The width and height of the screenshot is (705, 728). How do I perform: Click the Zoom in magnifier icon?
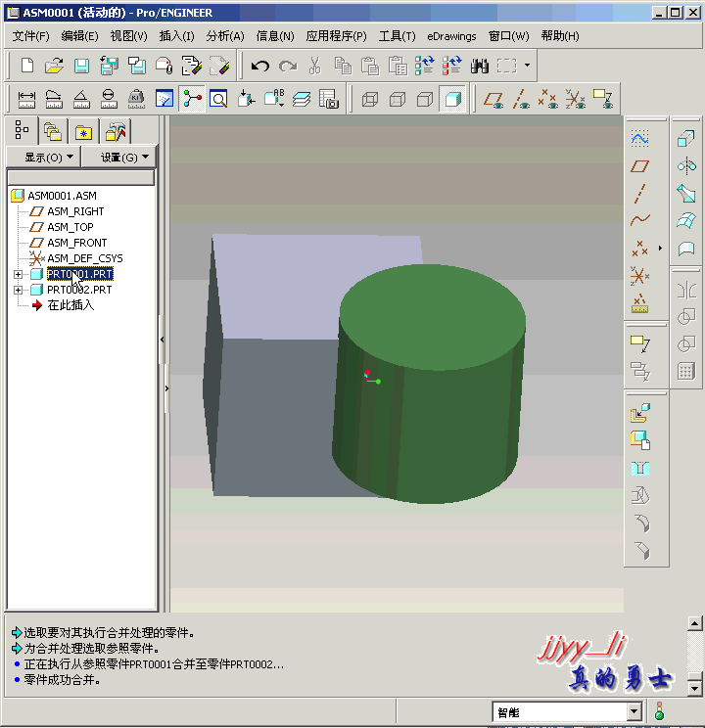(x=218, y=99)
